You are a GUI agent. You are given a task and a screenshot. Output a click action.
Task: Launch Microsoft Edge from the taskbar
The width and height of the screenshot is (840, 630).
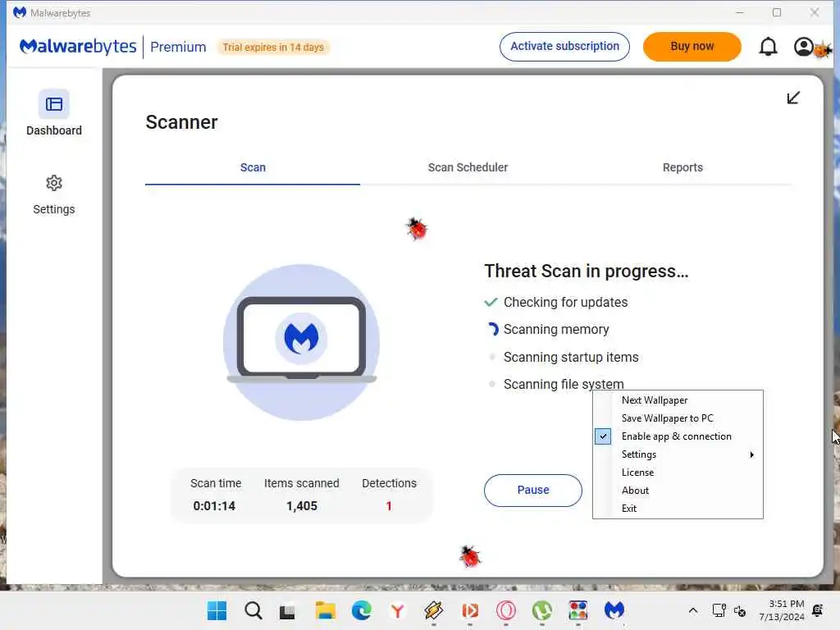click(361, 610)
